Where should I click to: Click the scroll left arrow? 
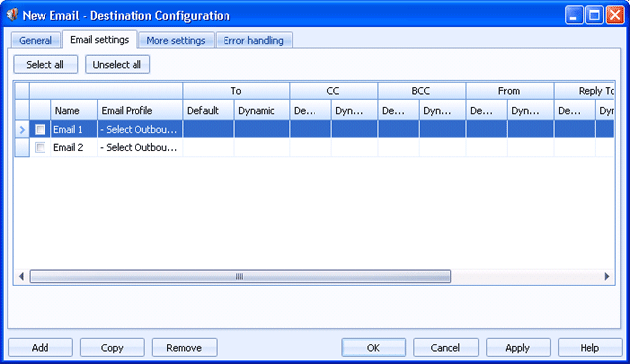(22, 276)
